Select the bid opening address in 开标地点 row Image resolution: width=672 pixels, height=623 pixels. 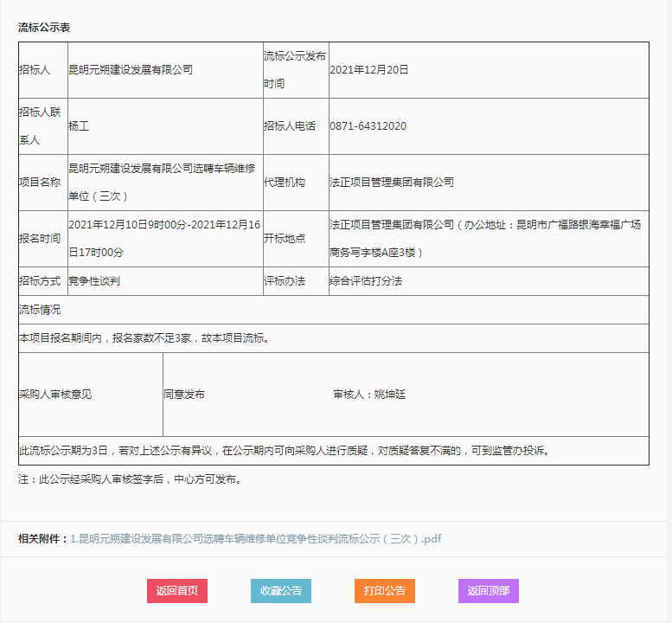coord(484,238)
